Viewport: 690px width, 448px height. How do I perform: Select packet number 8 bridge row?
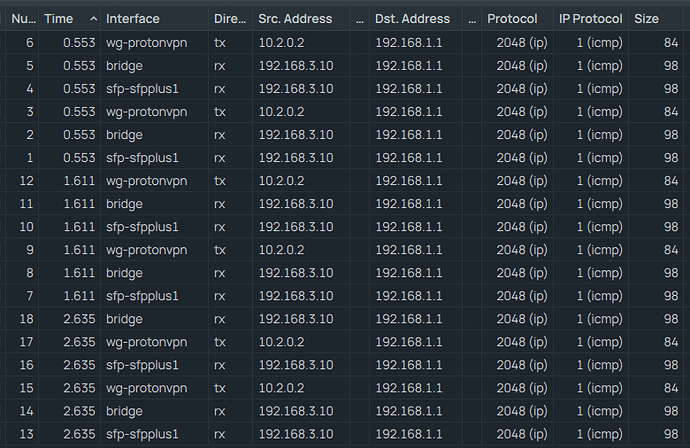coord(345,273)
